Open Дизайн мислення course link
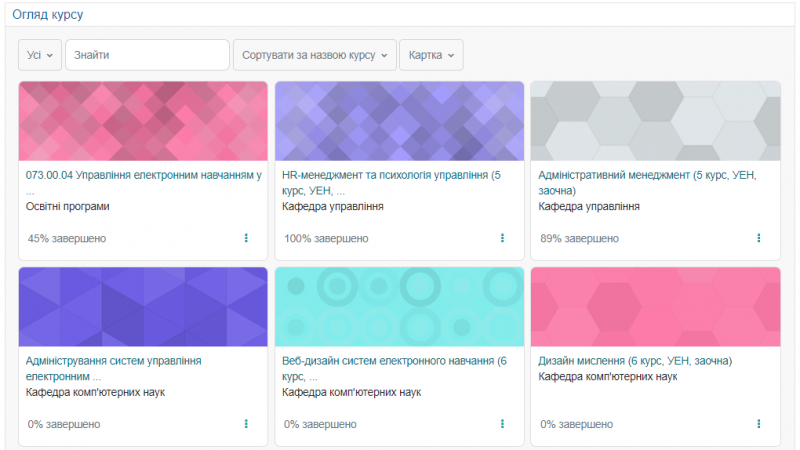 [635, 361]
